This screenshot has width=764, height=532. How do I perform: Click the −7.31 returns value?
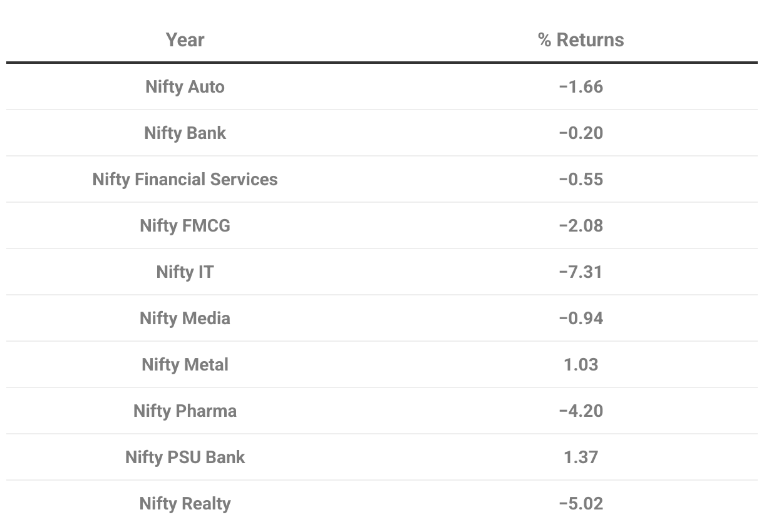581,272
